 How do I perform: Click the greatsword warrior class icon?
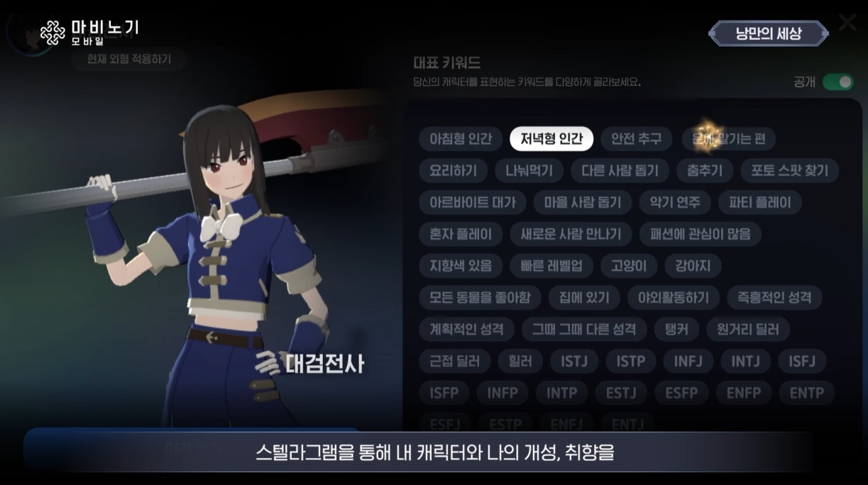click(x=270, y=364)
